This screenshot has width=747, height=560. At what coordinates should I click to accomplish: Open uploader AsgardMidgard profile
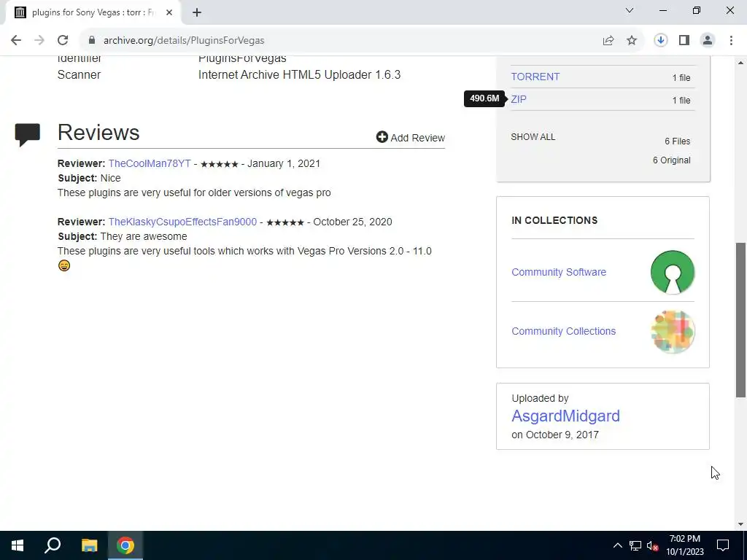(565, 416)
